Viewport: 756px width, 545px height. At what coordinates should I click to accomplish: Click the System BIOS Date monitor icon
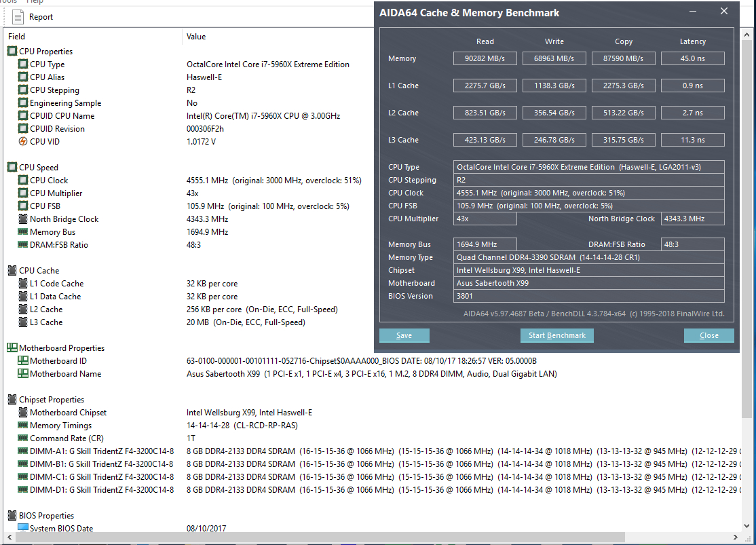point(22,528)
